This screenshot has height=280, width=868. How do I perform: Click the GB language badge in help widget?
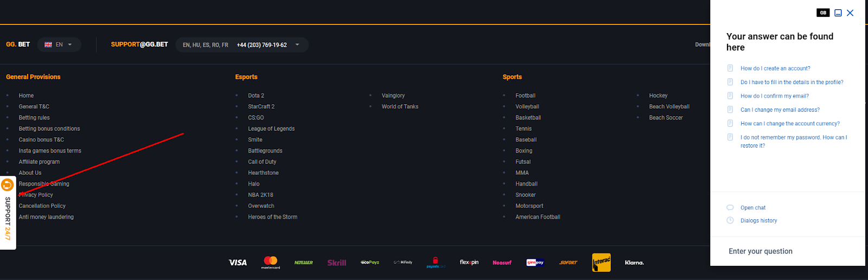tap(823, 13)
